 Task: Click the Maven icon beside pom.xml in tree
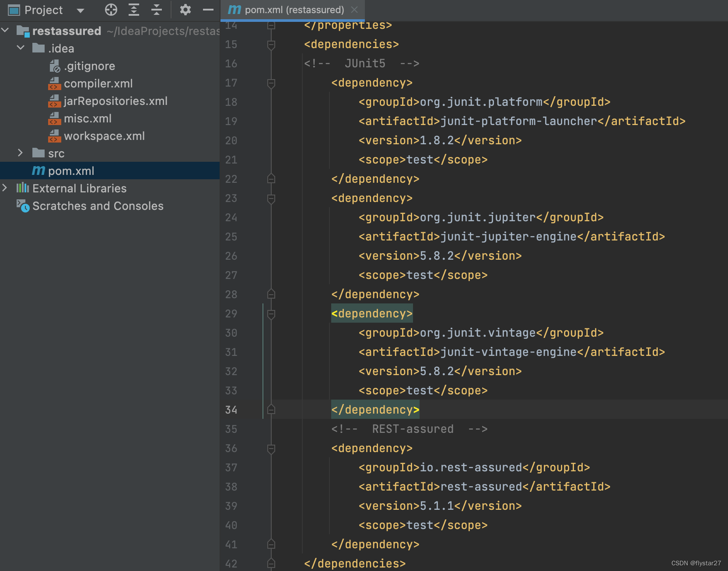pos(38,171)
